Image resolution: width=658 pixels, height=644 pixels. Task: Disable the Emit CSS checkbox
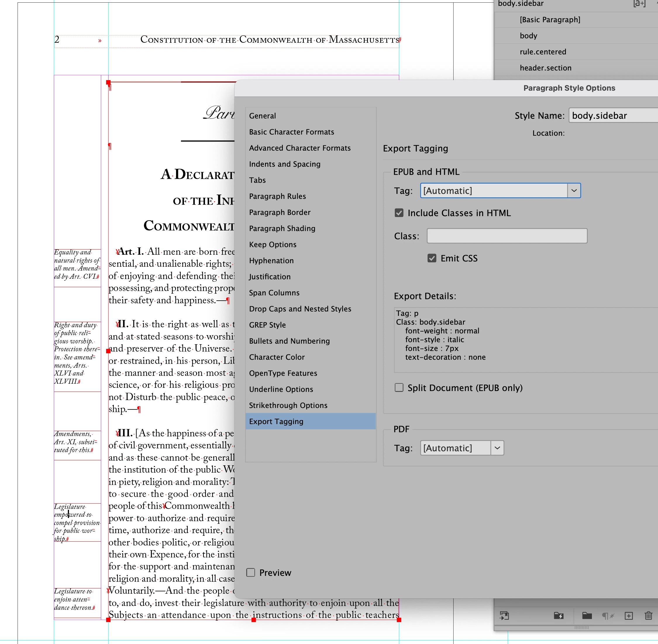[432, 258]
